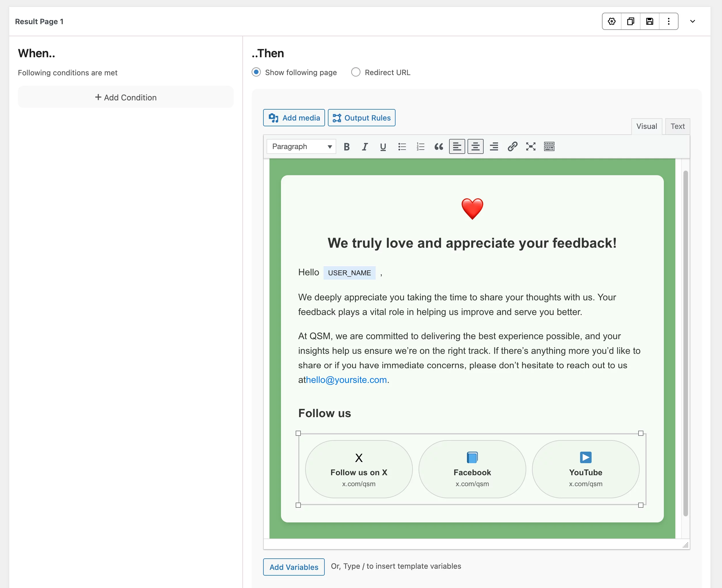
Task: Insert numbered list
Action: (420, 146)
